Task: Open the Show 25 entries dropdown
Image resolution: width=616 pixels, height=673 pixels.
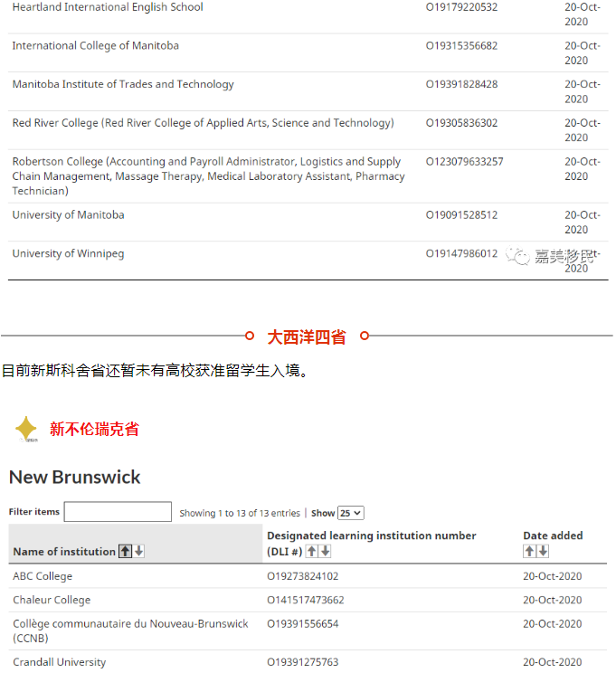Action: tap(350, 513)
